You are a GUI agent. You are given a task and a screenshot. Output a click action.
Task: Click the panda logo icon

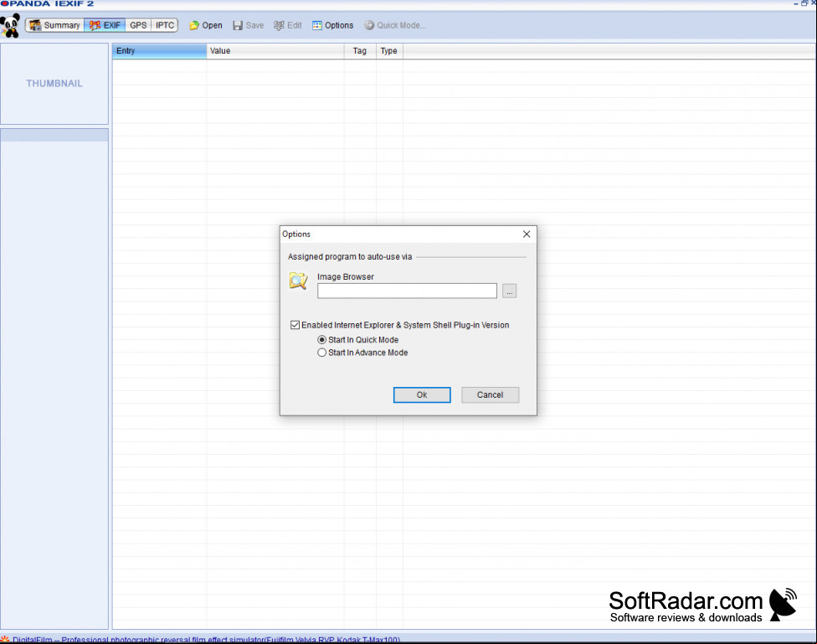pyautogui.click(x=10, y=26)
